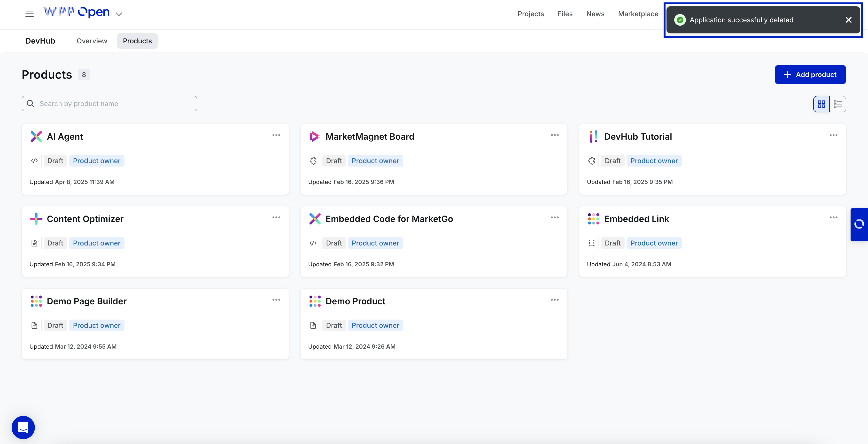Viewport: 868px width, 444px height.
Task: Open the Embedded Link card options menu
Action: (x=833, y=217)
